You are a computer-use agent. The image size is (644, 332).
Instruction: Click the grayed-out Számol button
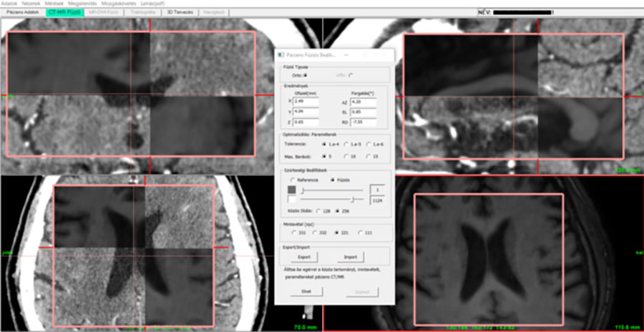click(x=362, y=292)
